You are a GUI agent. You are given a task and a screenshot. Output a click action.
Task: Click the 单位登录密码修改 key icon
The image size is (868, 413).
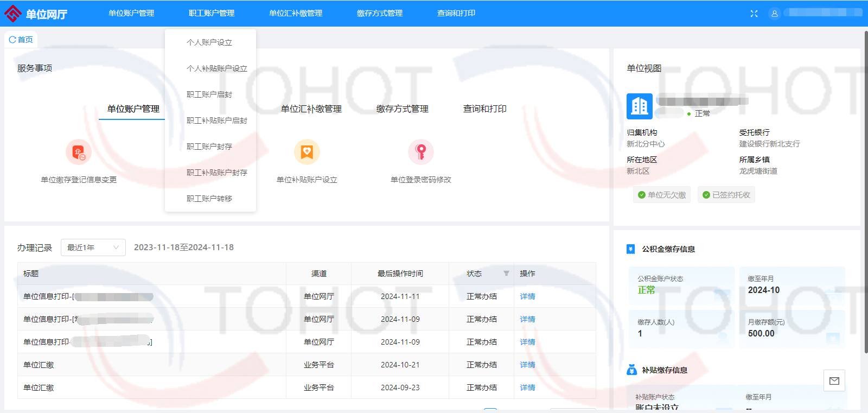[421, 152]
